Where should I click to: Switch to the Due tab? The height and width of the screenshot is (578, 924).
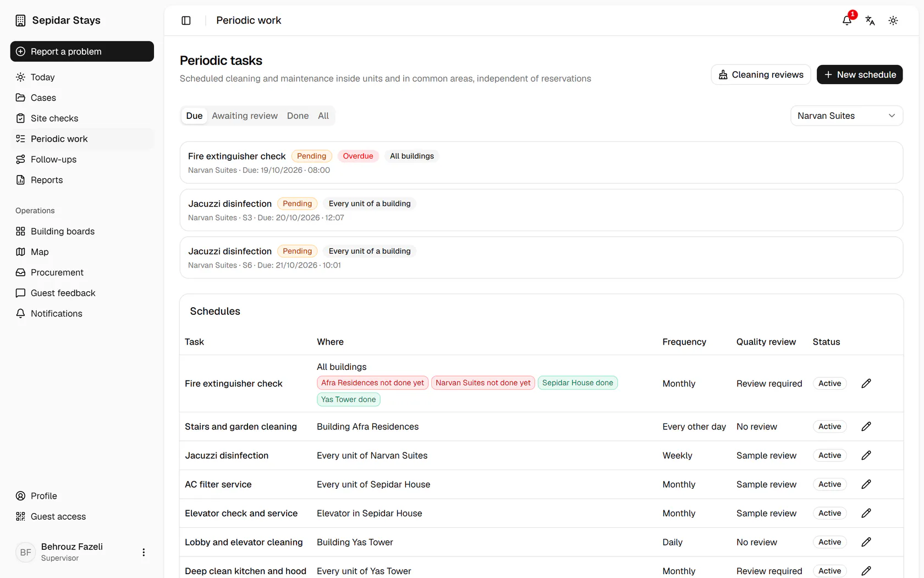194,116
